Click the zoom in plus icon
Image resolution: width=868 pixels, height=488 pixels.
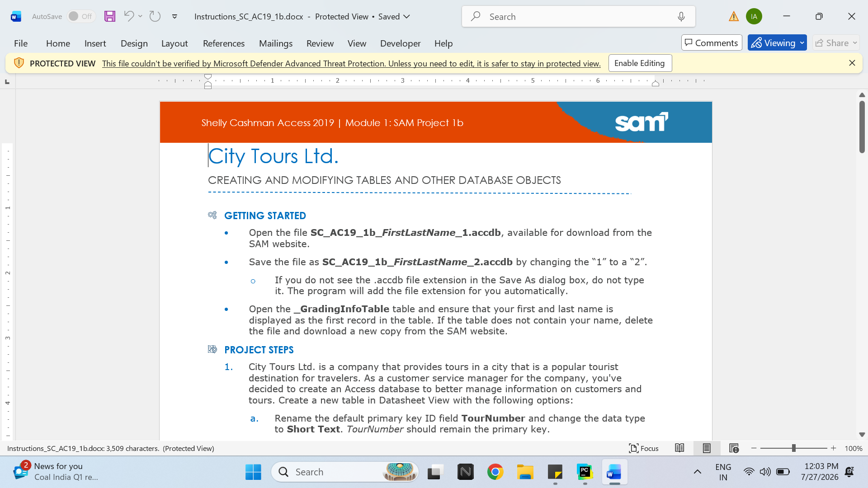833,448
